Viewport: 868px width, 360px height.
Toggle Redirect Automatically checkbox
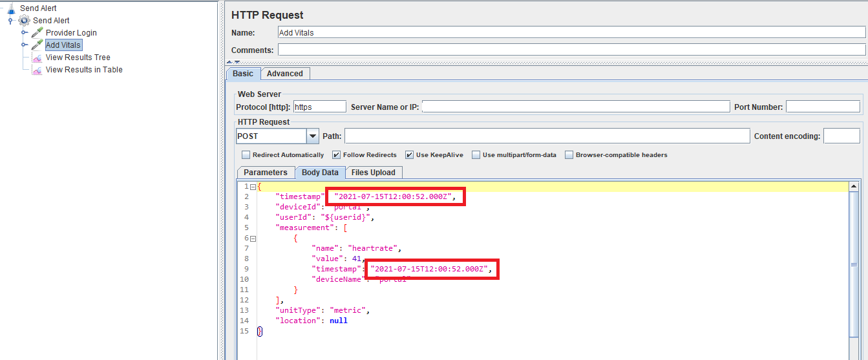[246, 155]
